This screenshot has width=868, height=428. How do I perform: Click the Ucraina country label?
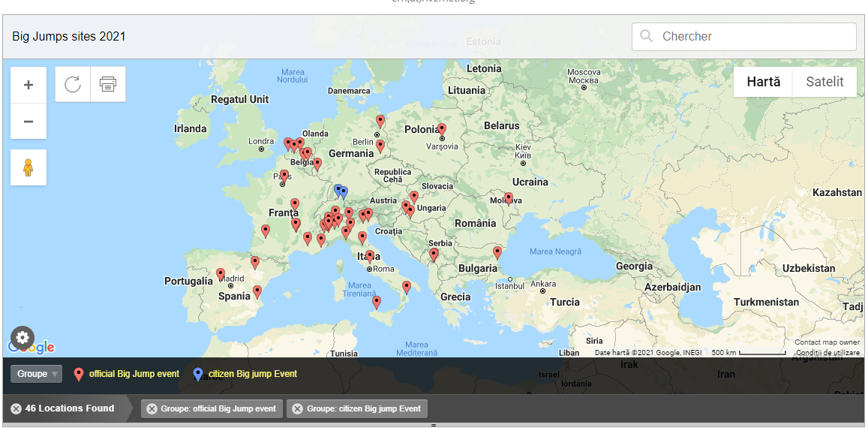coord(530,182)
